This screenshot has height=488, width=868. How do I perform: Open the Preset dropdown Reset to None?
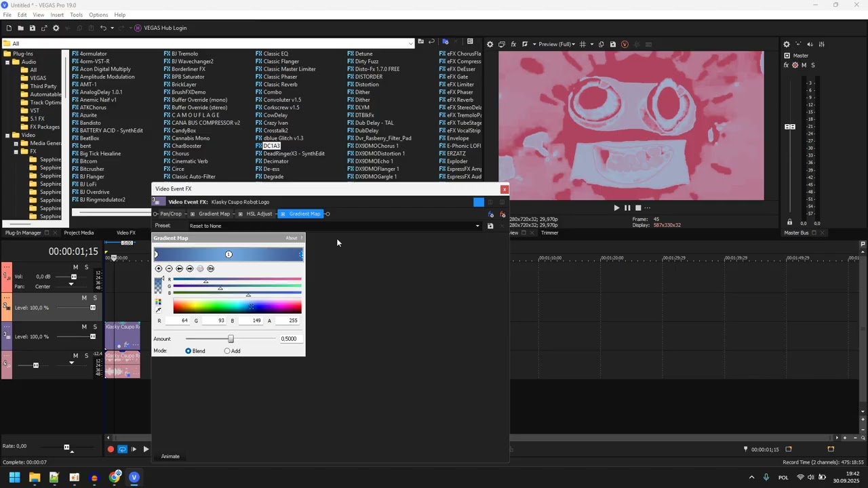tap(334, 226)
